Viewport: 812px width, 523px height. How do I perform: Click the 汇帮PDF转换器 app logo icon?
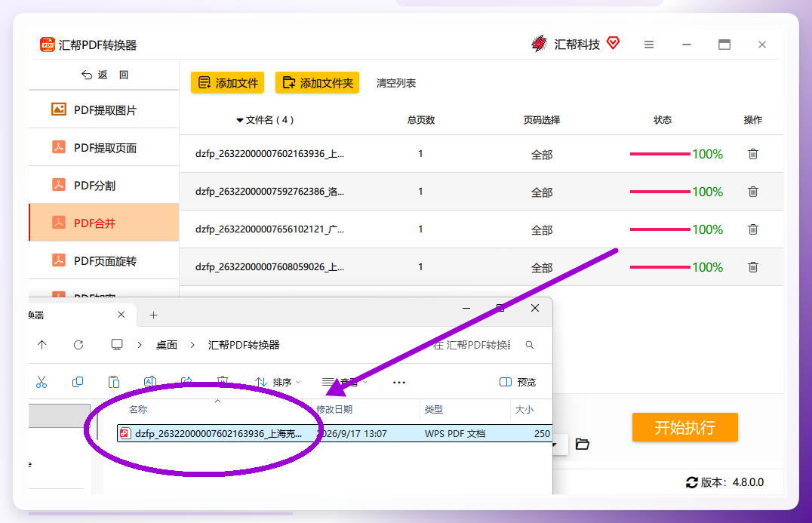tap(47, 45)
